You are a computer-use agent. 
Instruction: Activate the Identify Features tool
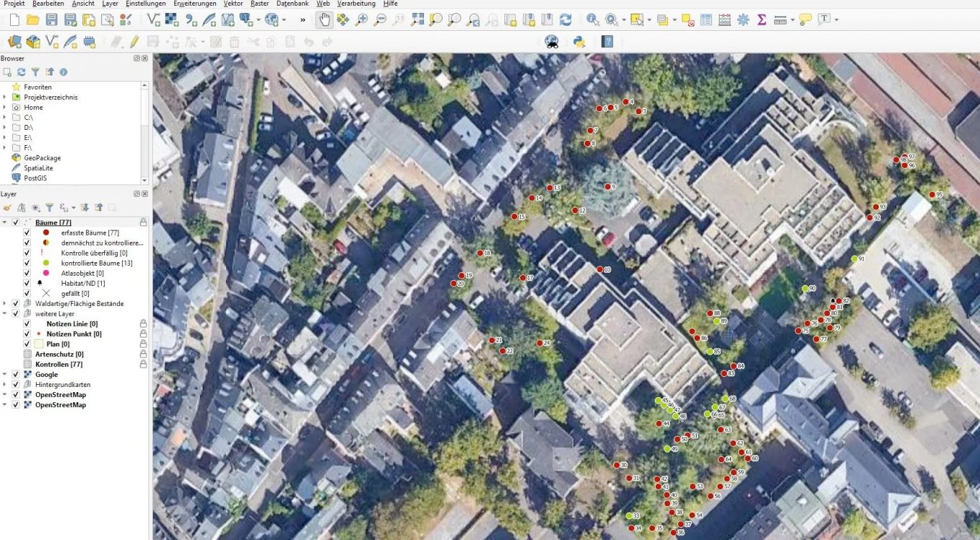pyautogui.click(x=592, y=19)
